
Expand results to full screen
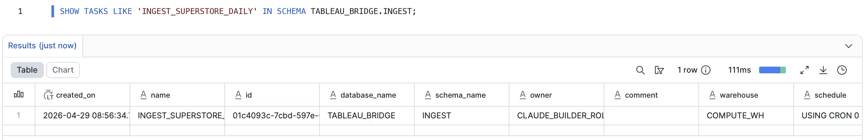(804, 70)
